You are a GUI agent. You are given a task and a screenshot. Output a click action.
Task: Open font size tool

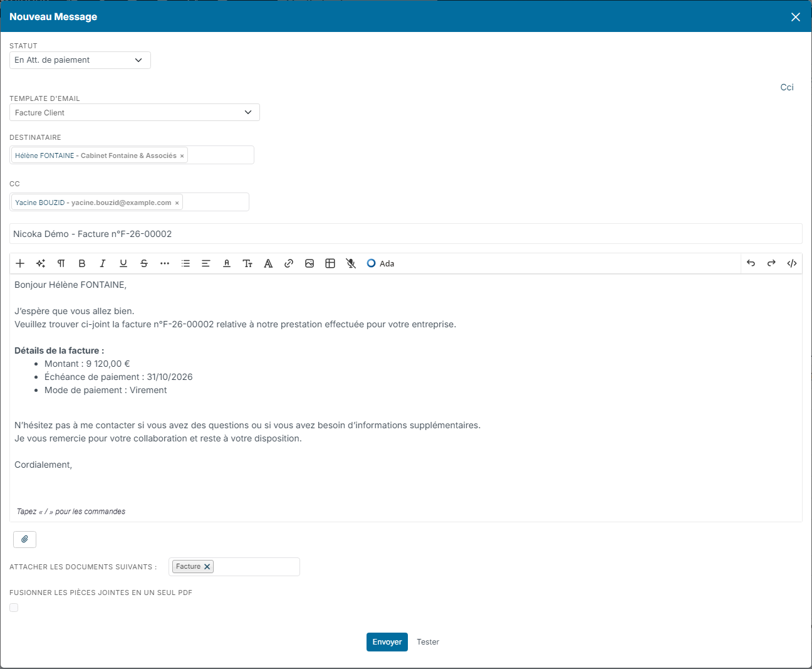pos(247,263)
